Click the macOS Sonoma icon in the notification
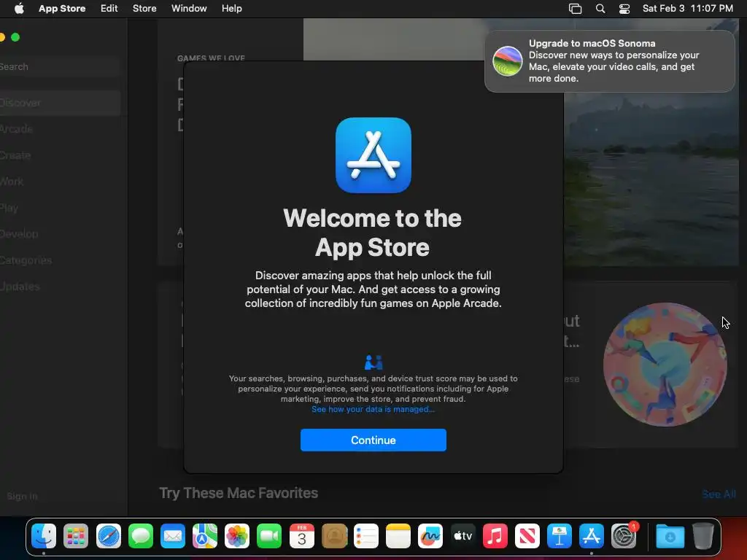747x560 pixels. pyautogui.click(x=508, y=61)
